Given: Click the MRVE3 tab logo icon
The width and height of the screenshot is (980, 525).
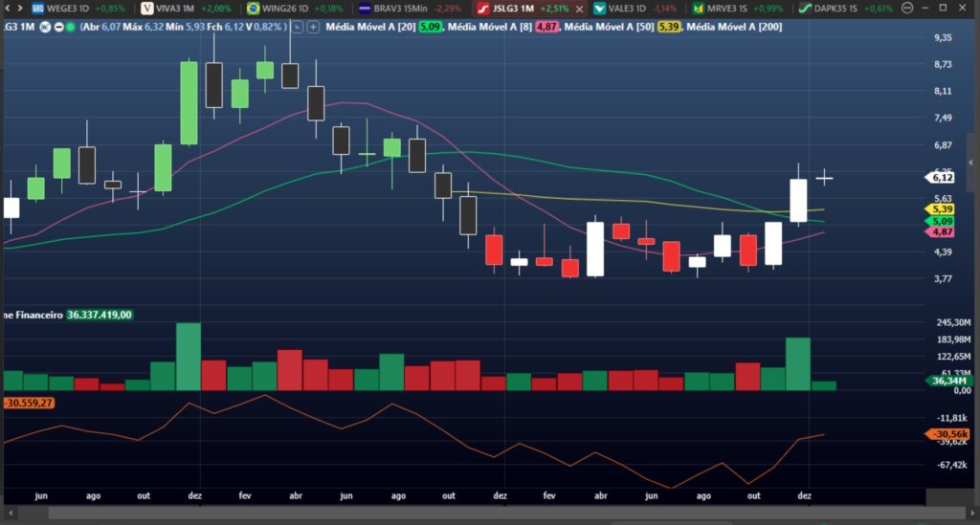Looking at the screenshot, I should pyautogui.click(x=699, y=8).
